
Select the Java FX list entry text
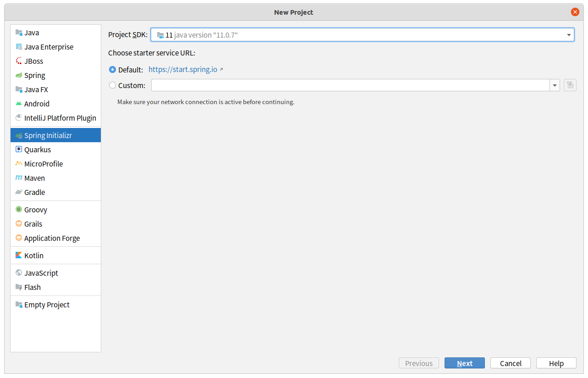tap(36, 89)
